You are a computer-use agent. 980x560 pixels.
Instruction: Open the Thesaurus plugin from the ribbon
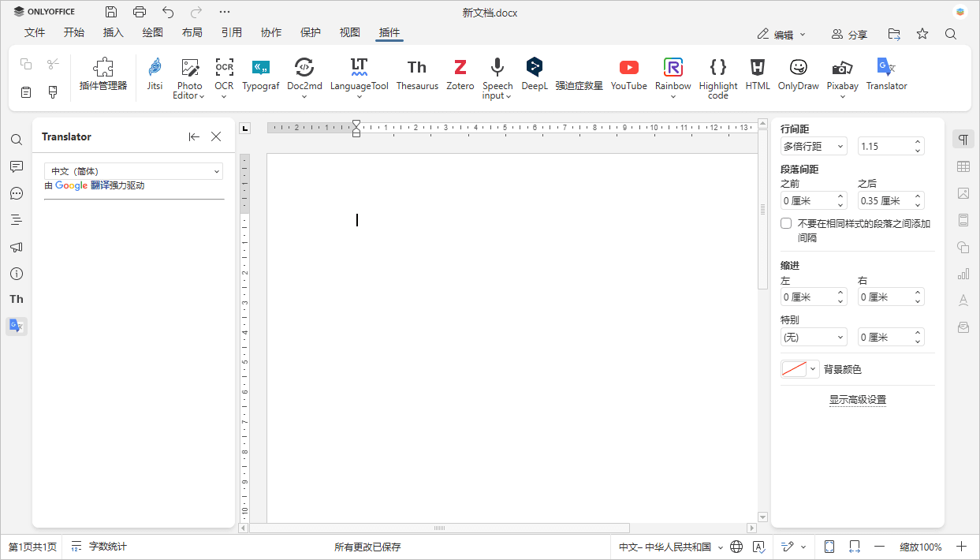(416, 75)
